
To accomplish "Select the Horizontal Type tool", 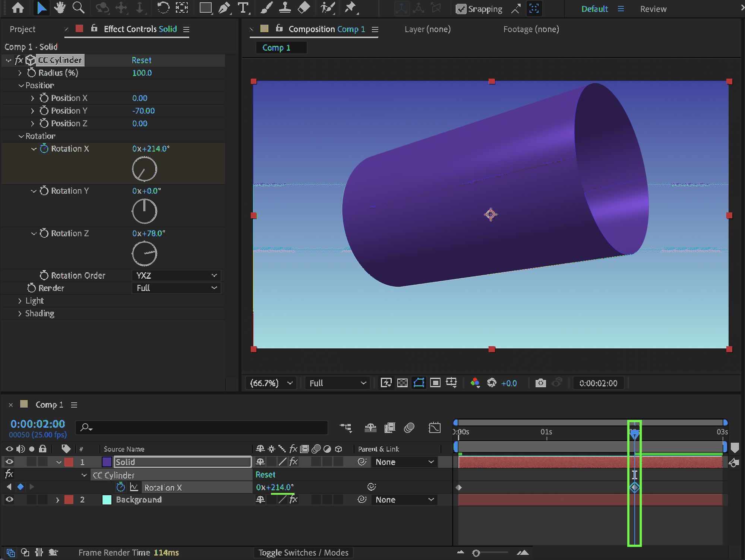I will [x=243, y=8].
